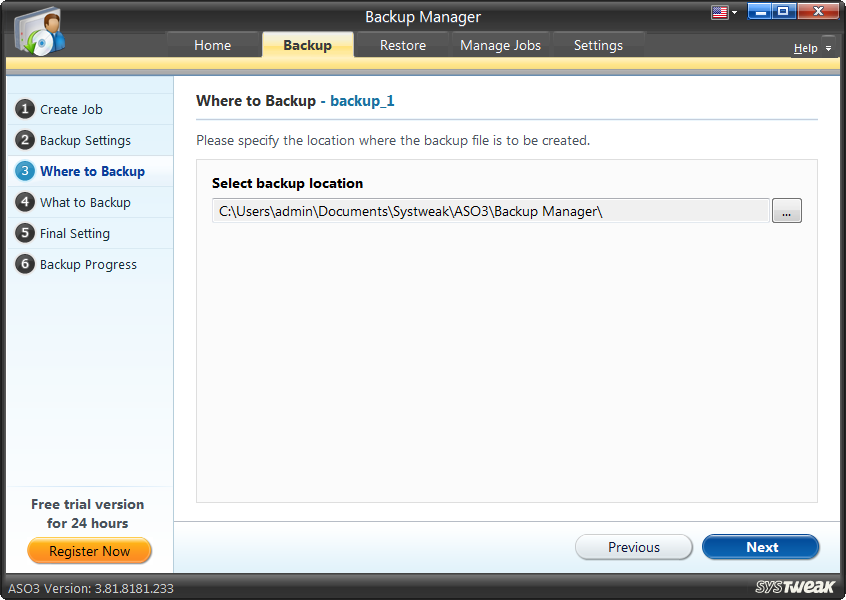Switch to the Restore tab
The height and width of the screenshot is (600, 846).
[x=402, y=45]
